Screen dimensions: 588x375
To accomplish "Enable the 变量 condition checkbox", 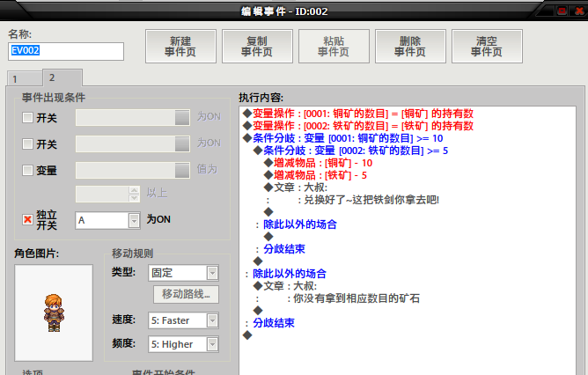I will pyautogui.click(x=28, y=170).
